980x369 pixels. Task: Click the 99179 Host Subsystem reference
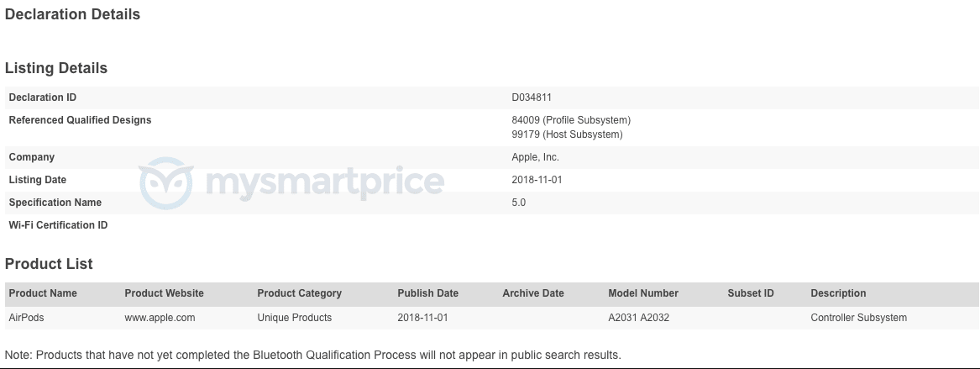567,134
